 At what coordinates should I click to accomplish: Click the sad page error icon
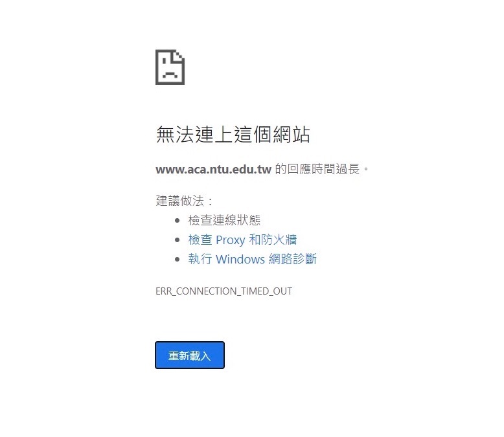170,67
